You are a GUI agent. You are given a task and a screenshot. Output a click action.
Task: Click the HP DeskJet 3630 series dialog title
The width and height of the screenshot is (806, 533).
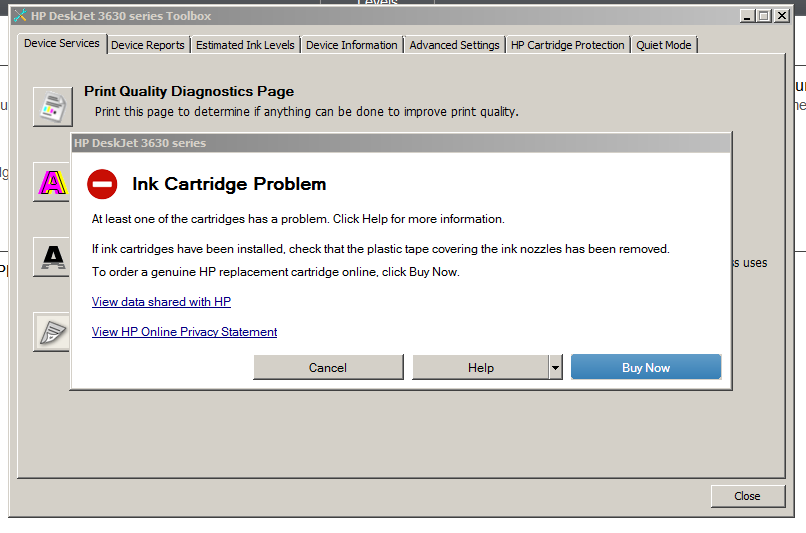click(140, 143)
